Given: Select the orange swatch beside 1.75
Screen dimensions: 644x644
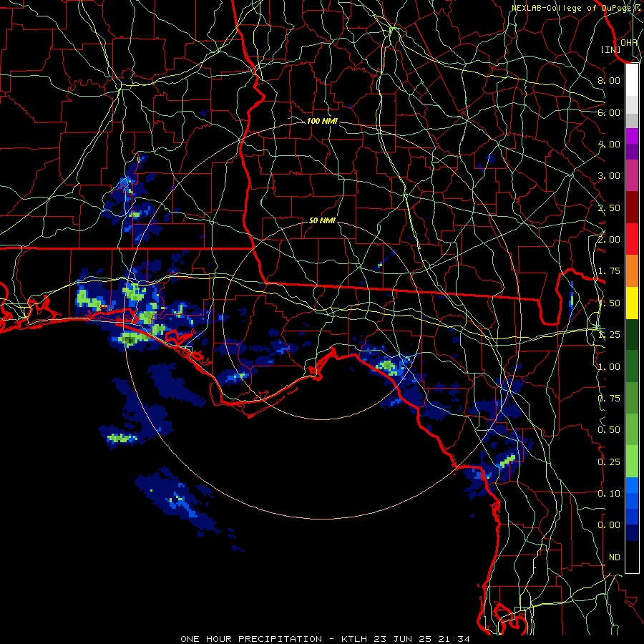Looking at the screenshot, I should pyautogui.click(x=632, y=271).
